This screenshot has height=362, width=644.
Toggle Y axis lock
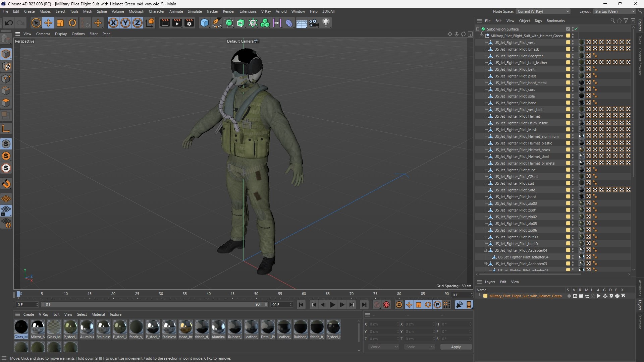pos(125,23)
